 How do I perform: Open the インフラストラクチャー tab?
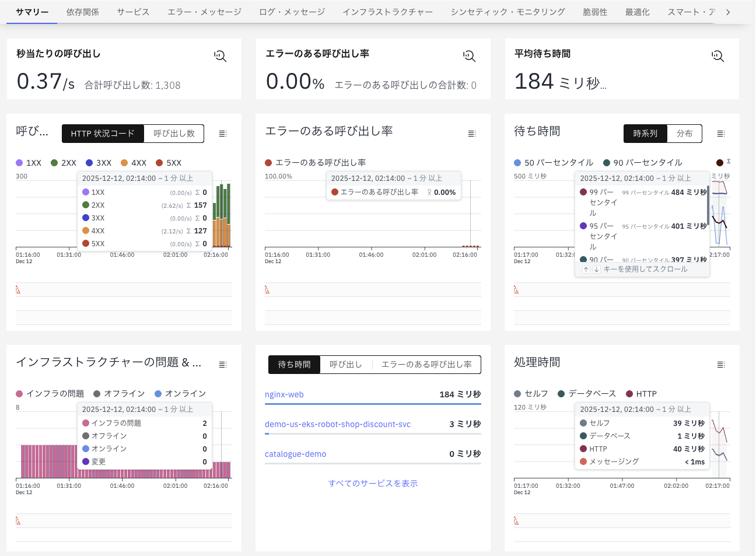pyautogui.click(x=388, y=12)
